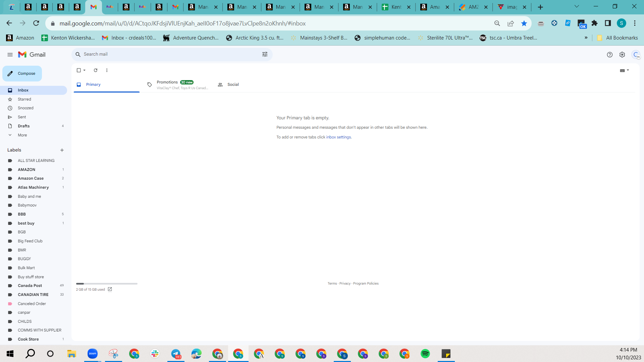This screenshot has height=362, width=644.
Task: Open search options filter icon
Action: point(265,54)
